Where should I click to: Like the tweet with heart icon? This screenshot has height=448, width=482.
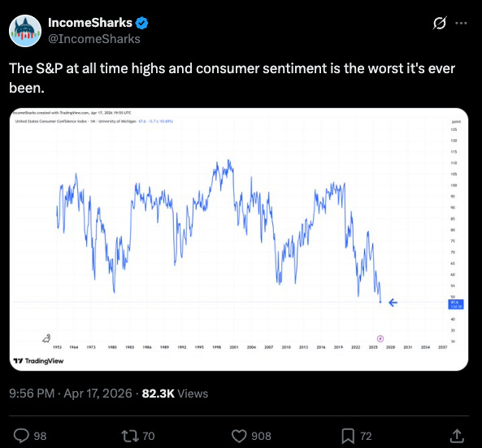(239, 436)
